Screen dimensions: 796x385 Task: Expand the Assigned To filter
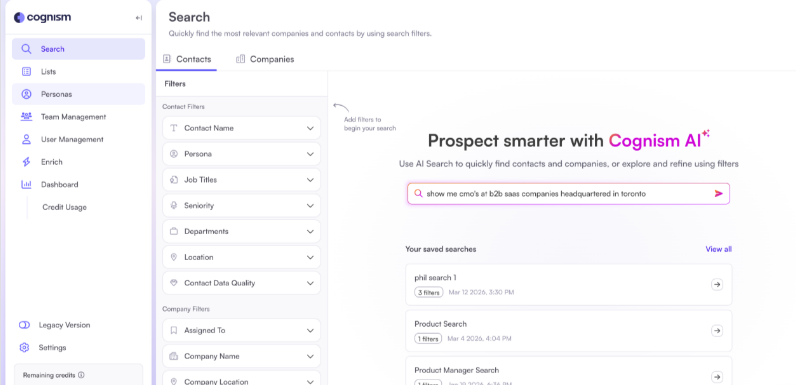pos(242,330)
